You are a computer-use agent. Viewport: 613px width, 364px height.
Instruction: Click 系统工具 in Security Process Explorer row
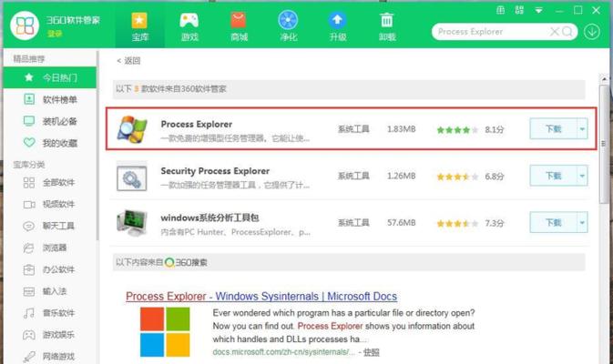pyautogui.click(x=353, y=176)
